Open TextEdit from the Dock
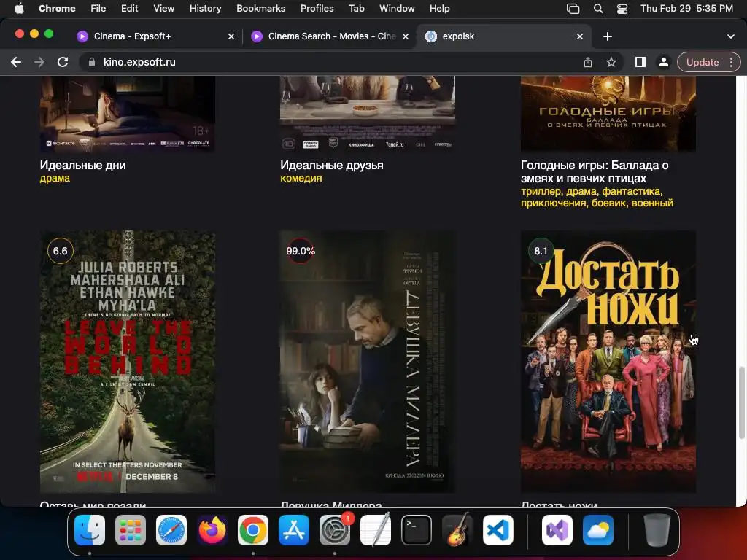The image size is (747, 560). [376, 530]
